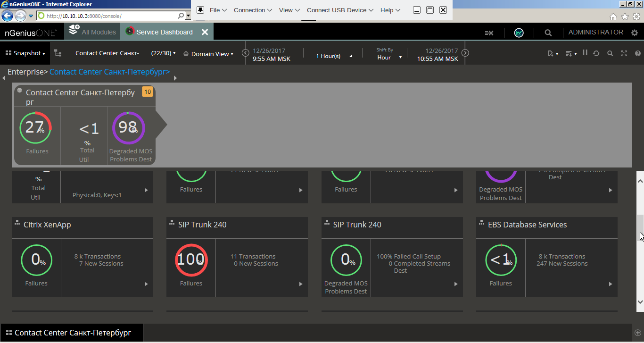Open Internet Explorer favorites star

[625, 17]
